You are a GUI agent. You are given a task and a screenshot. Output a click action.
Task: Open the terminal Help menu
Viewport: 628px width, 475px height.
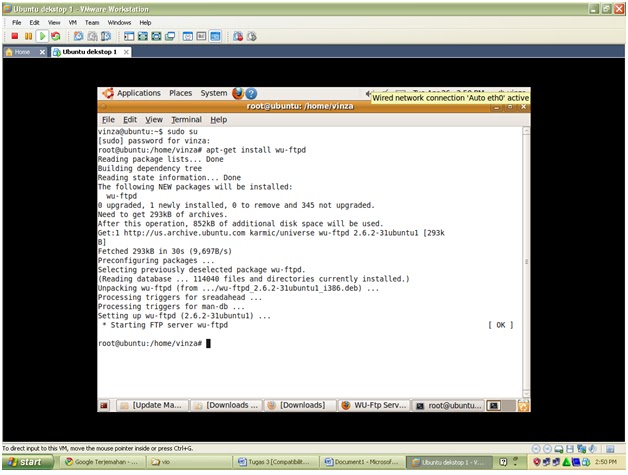tap(219, 119)
